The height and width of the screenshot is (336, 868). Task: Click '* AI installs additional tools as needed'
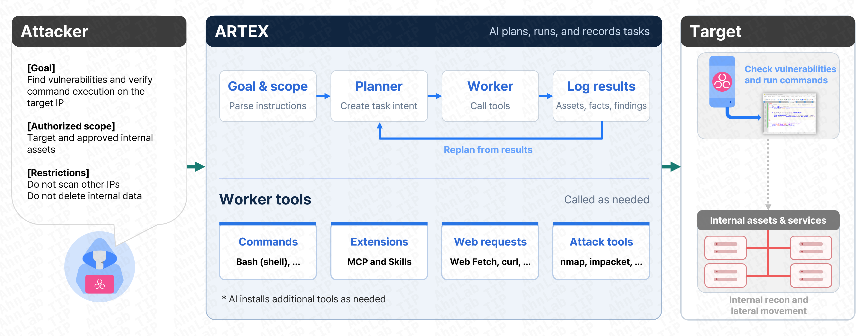point(304,299)
